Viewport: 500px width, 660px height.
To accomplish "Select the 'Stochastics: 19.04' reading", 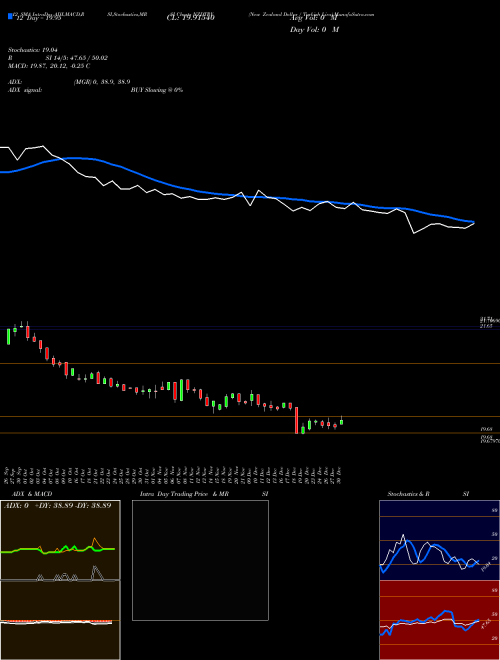I will [33, 50].
